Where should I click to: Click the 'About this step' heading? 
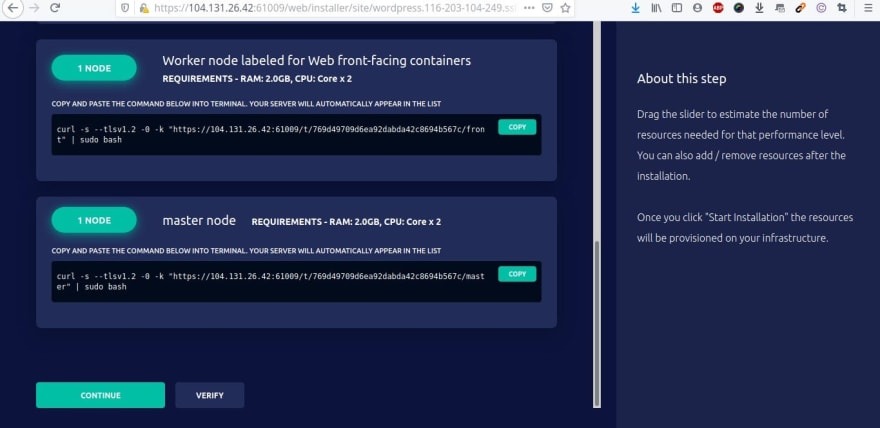click(x=681, y=79)
